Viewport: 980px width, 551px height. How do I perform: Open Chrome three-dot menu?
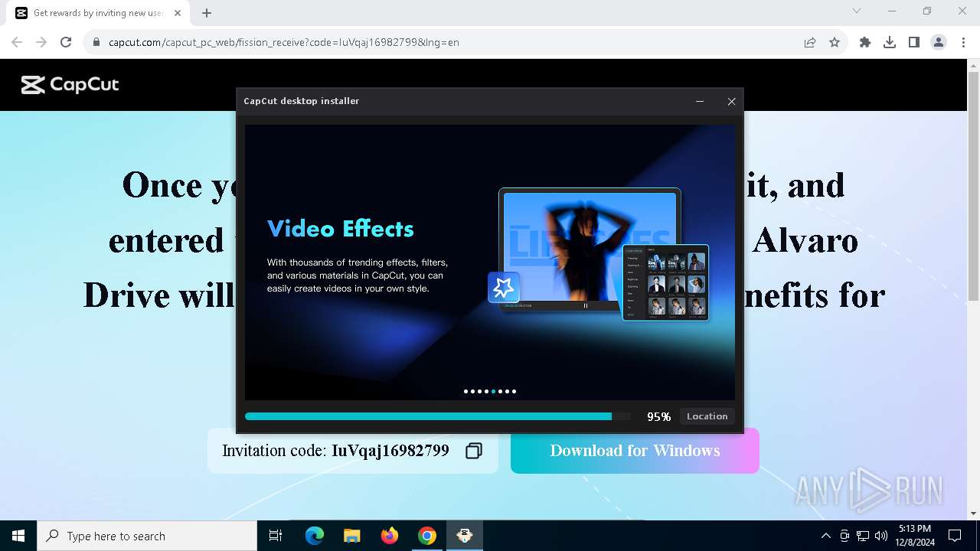coord(963,42)
